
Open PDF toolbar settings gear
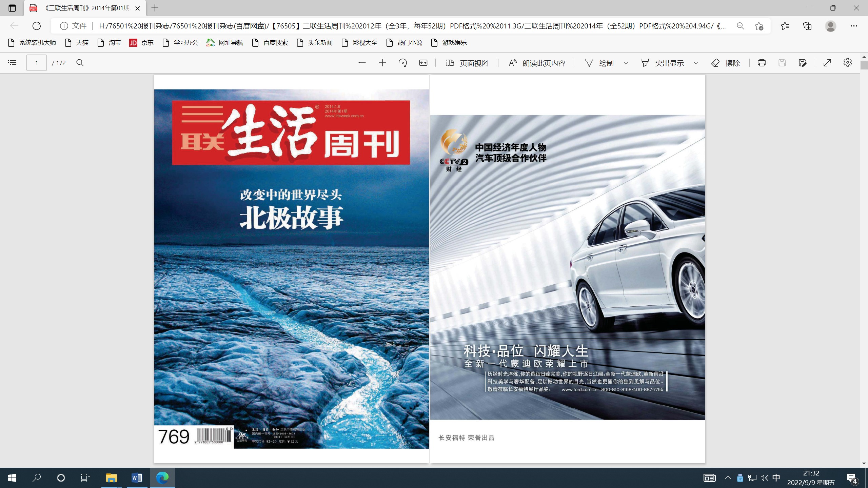coord(848,63)
